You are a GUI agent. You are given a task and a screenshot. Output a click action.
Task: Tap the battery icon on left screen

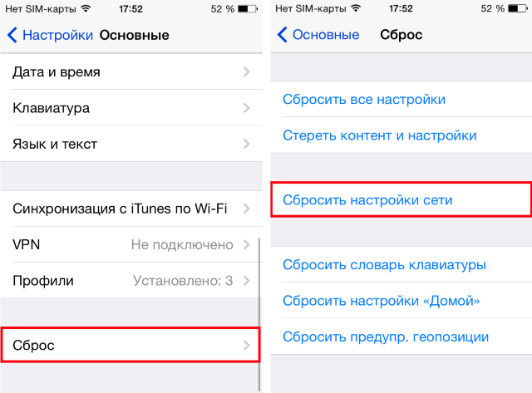pos(248,9)
